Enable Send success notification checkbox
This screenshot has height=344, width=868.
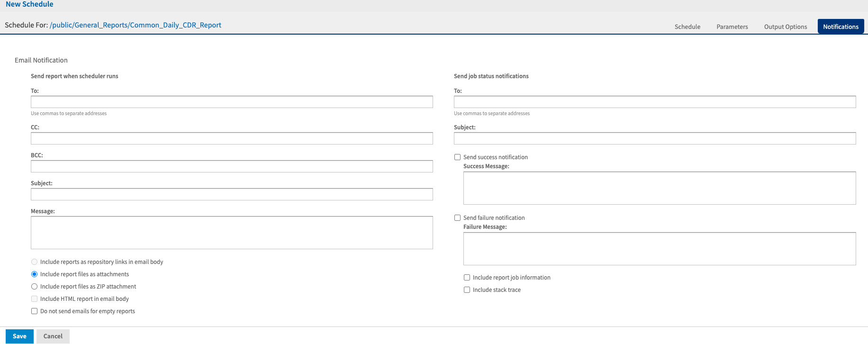tap(457, 157)
